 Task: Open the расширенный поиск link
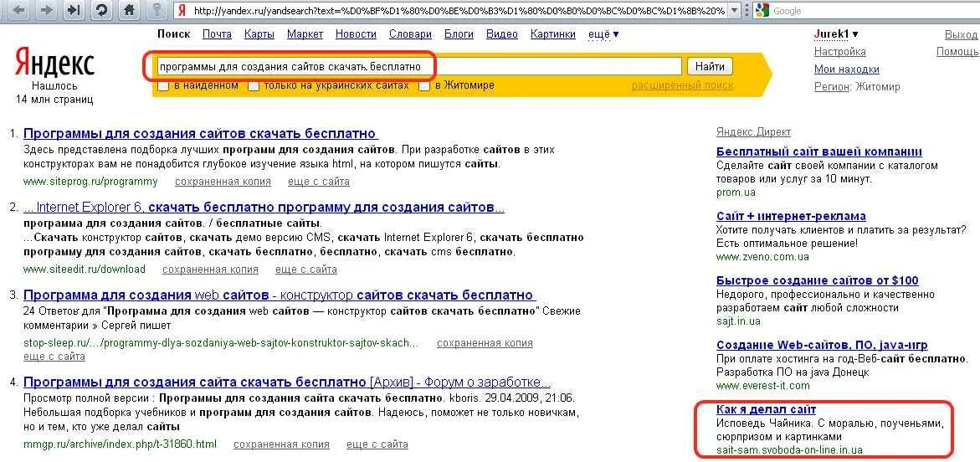(683, 85)
